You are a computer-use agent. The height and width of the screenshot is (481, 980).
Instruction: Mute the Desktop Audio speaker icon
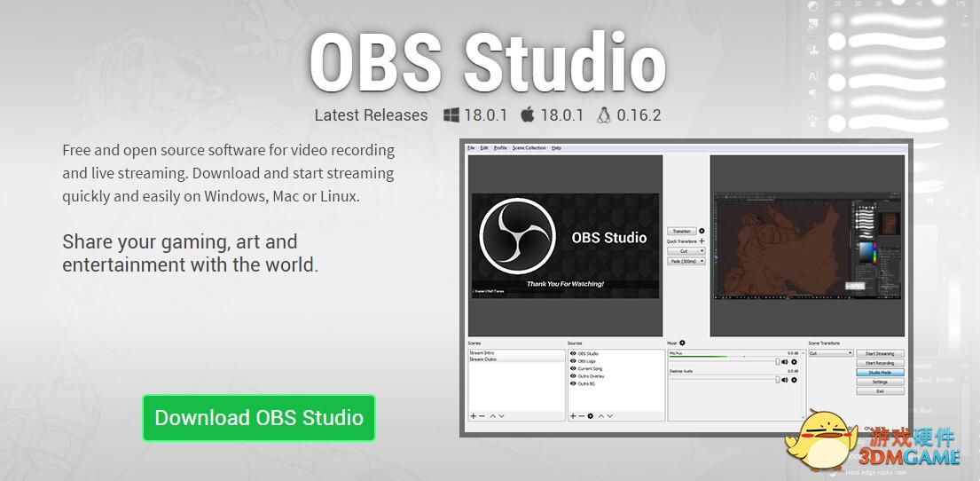click(785, 380)
